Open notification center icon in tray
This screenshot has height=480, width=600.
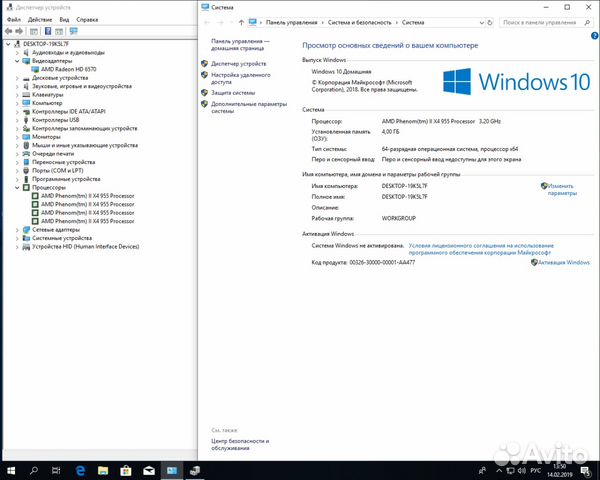pyautogui.click(x=585, y=471)
